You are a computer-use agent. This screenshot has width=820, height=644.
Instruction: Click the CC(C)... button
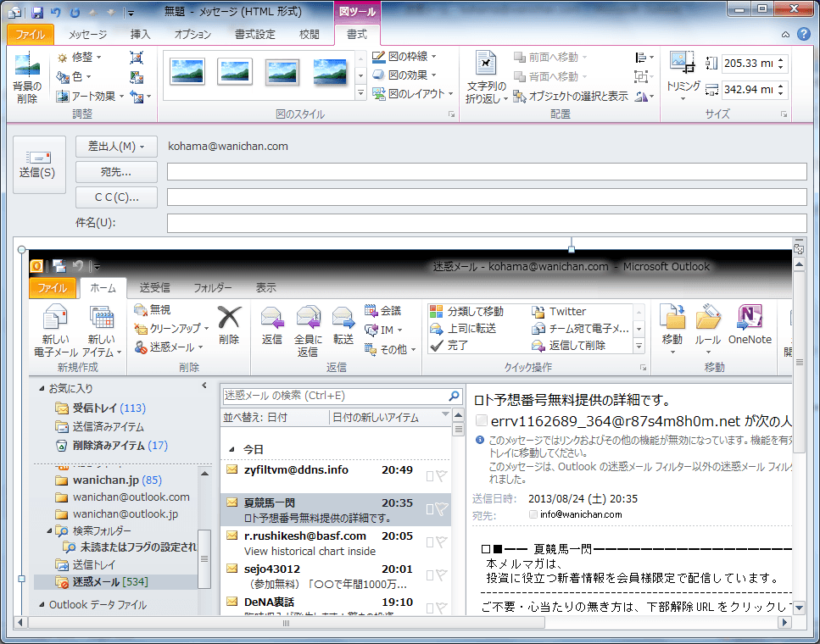[x=116, y=197]
